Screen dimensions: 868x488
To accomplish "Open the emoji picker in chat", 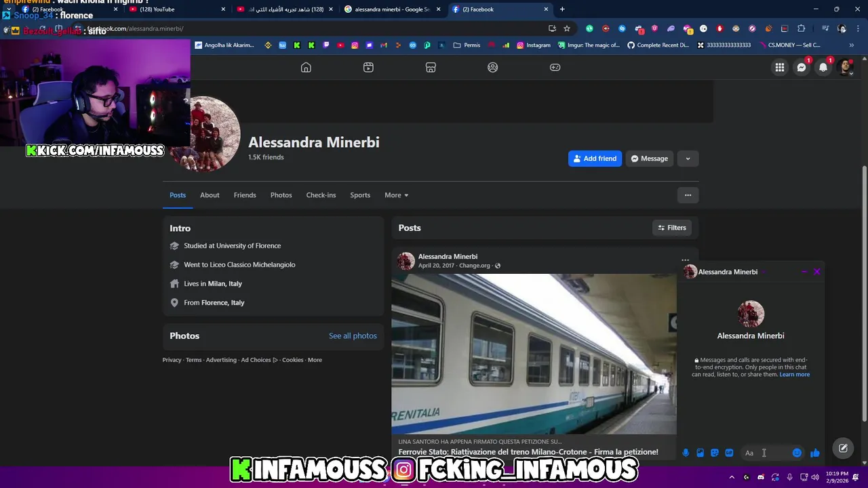I will (x=797, y=453).
